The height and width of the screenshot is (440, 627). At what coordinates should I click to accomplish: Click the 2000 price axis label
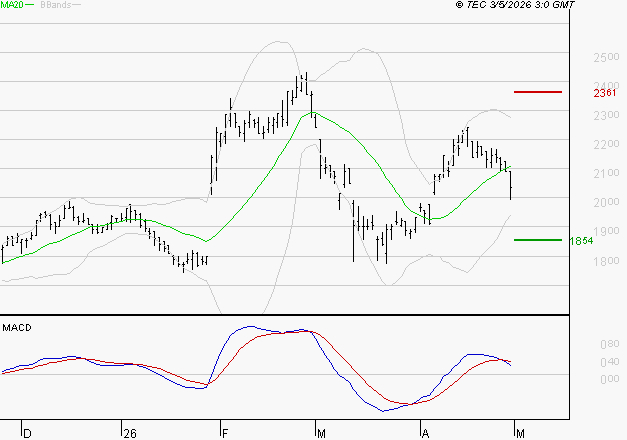(x=606, y=202)
